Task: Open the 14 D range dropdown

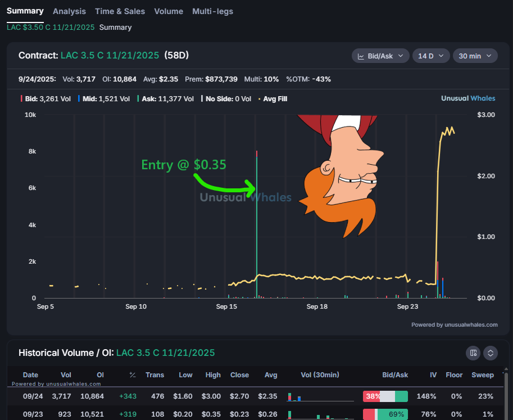Action: click(x=431, y=56)
